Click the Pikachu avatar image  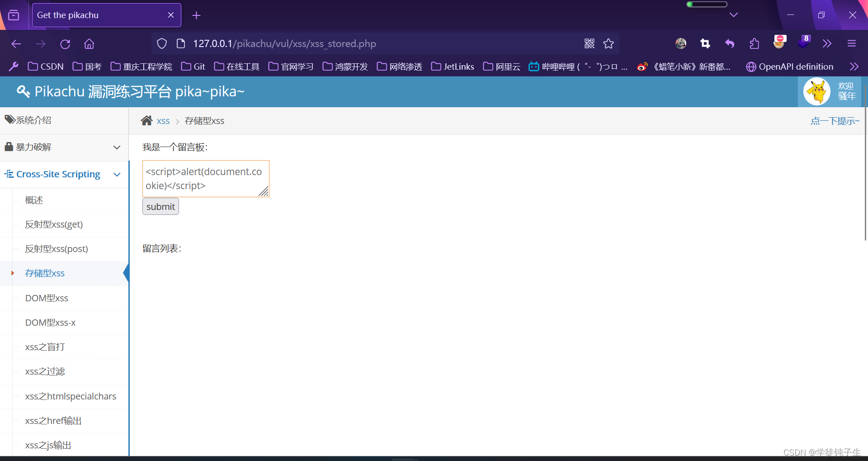(817, 91)
